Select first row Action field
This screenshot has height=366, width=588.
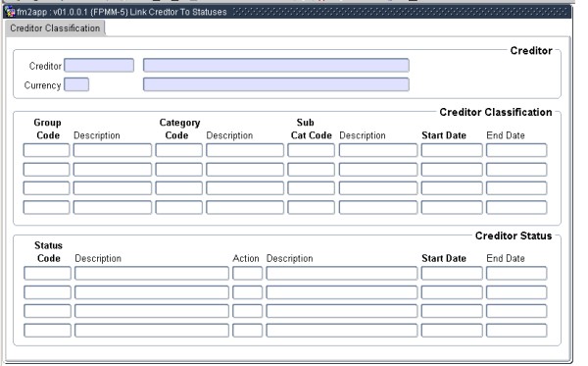click(248, 274)
